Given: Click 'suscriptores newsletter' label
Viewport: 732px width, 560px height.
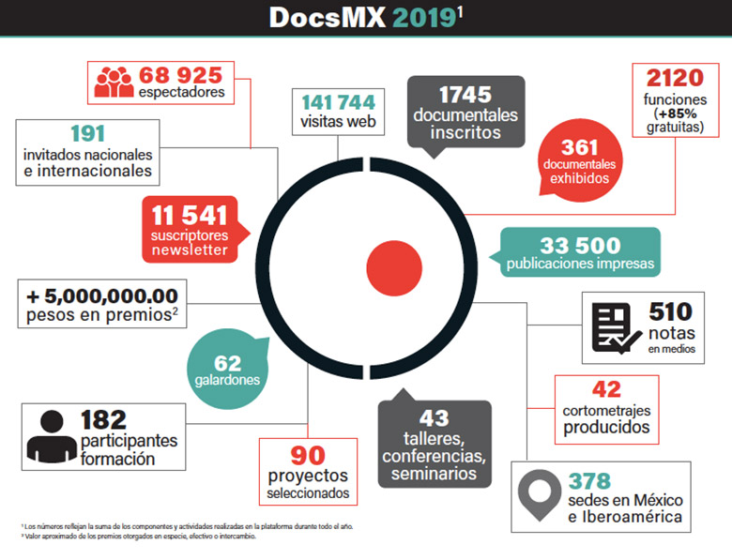Looking at the screenshot, I should (190, 243).
